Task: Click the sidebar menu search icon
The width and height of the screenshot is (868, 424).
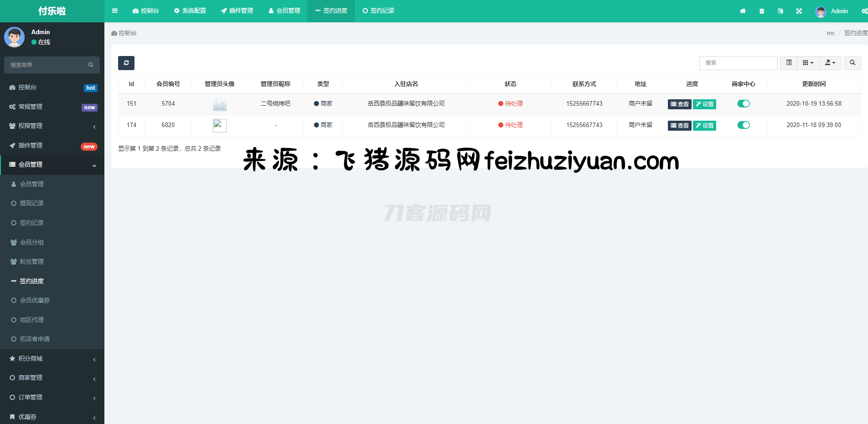Action: pos(91,65)
